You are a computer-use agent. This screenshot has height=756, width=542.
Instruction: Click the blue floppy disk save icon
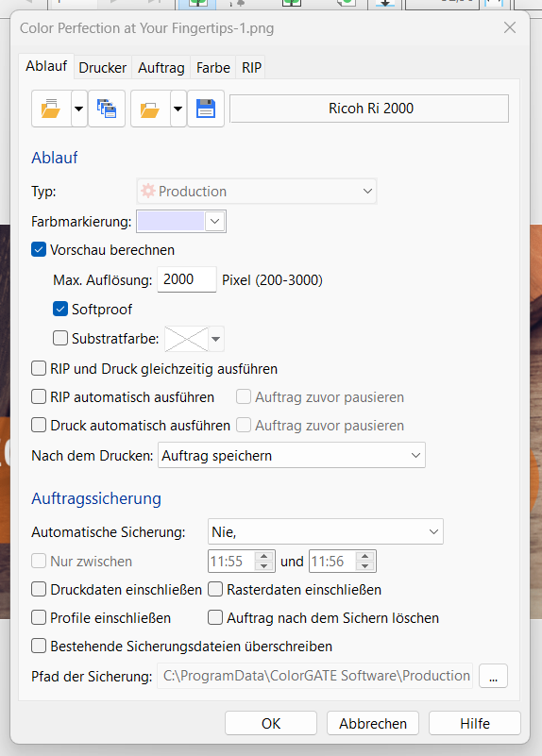206,109
